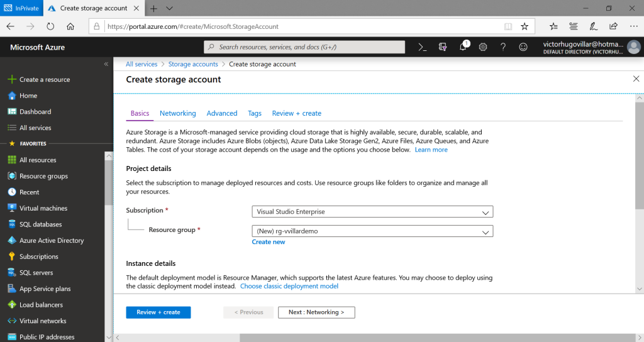This screenshot has height=342, width=644.
Task: Click the Create a resource plus icon
Action: tap(12, 79)
